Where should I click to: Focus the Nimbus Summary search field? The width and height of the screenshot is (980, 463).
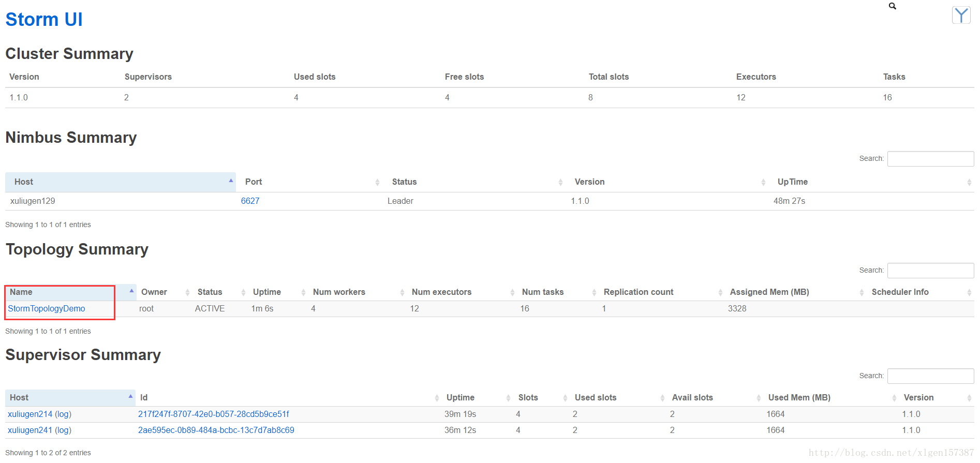coord(930,159)
